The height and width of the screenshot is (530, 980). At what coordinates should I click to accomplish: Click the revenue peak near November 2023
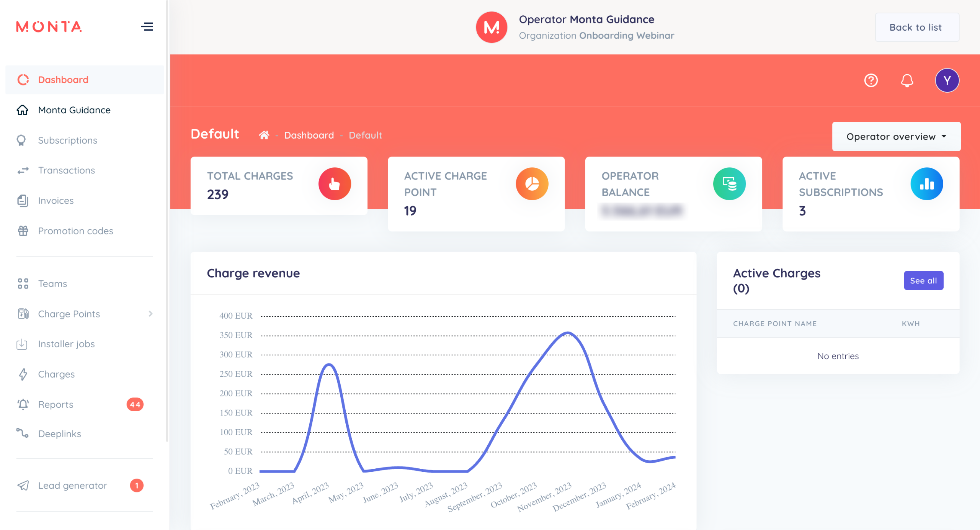(568, 333)
